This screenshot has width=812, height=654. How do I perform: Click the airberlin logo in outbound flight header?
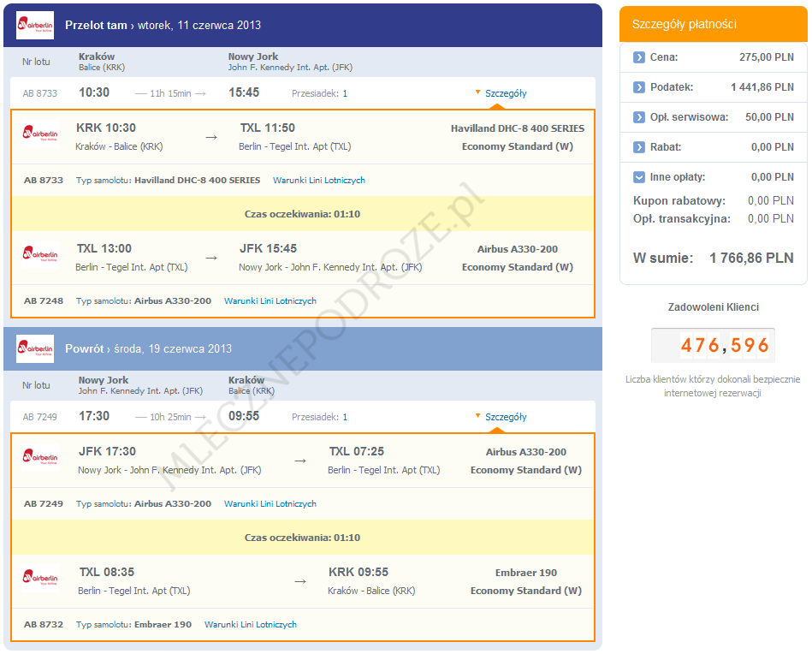tap(34, 26)
